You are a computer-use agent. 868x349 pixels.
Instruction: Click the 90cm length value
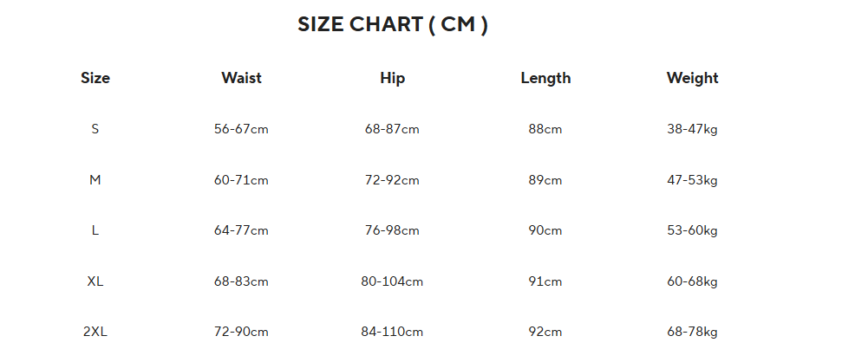click(545, 230)
